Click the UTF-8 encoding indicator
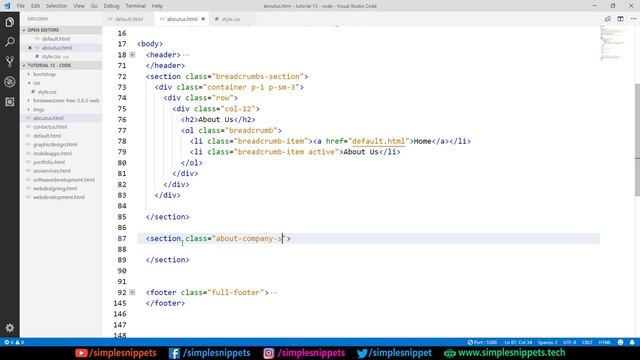This screenshot has width=640, height=360. click(x=569, y=342)
